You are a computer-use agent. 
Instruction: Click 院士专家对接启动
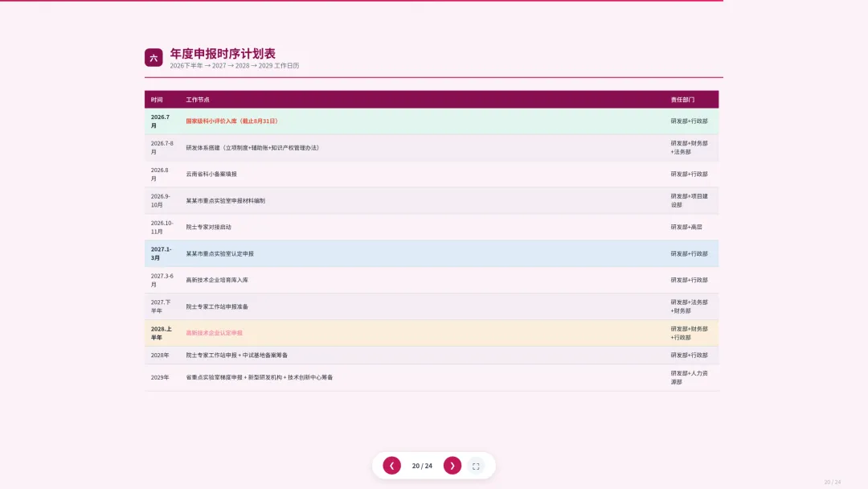click(208, 227)
